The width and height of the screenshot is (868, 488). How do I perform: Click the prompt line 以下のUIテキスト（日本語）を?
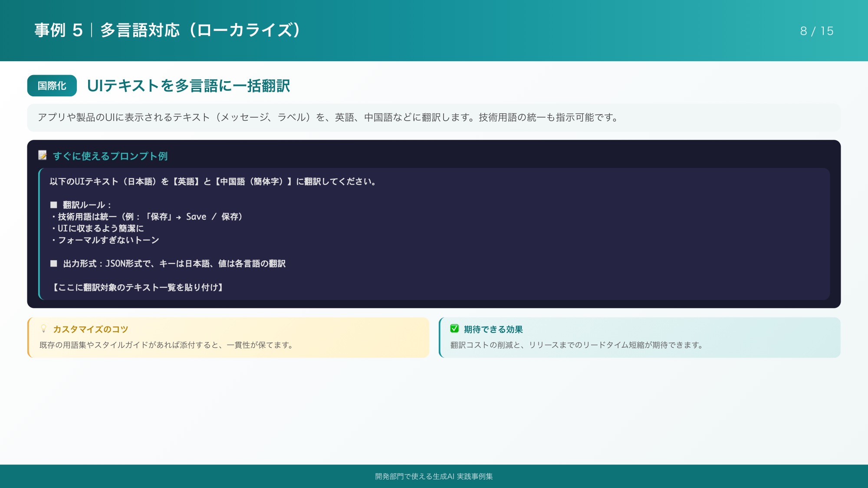click(x=213, y=181)
